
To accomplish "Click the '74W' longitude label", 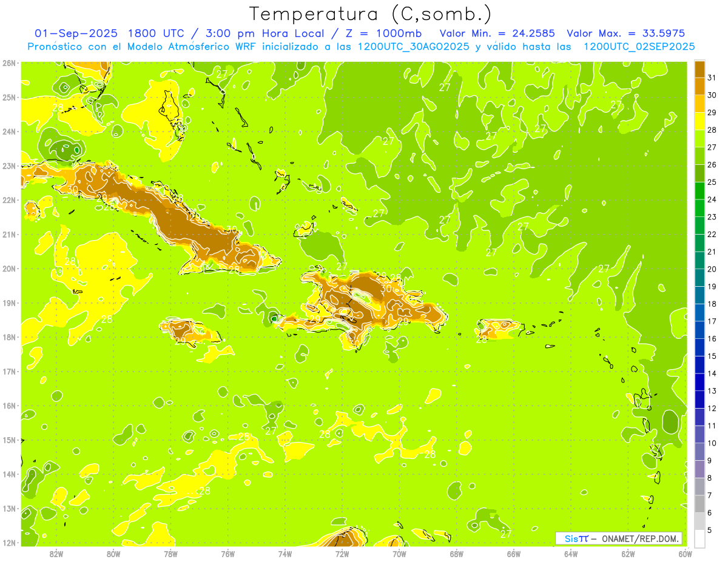I will (x=285, y=554).
